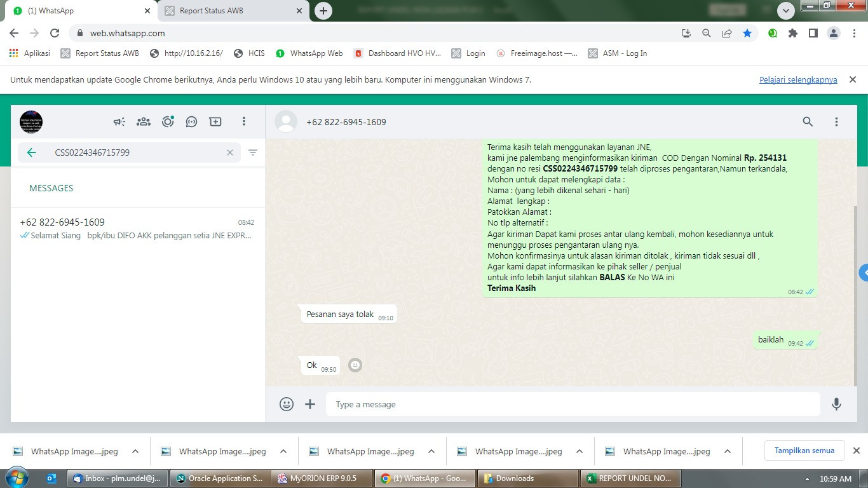Click the profile avatar in sidebar
Viewport: 868px width, 488px height.
click(31, 121)
